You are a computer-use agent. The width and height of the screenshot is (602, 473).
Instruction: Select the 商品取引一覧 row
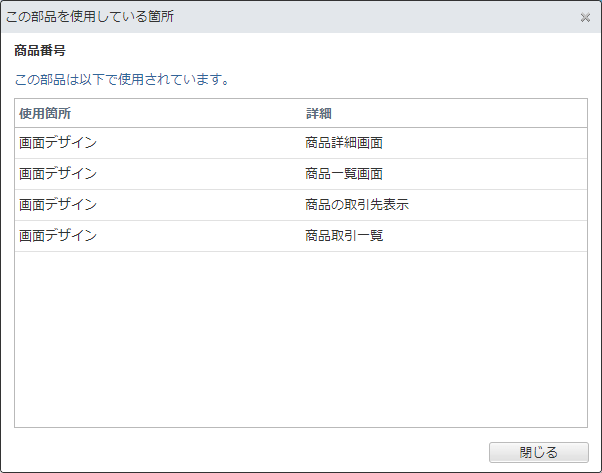[x=301, y=236]
